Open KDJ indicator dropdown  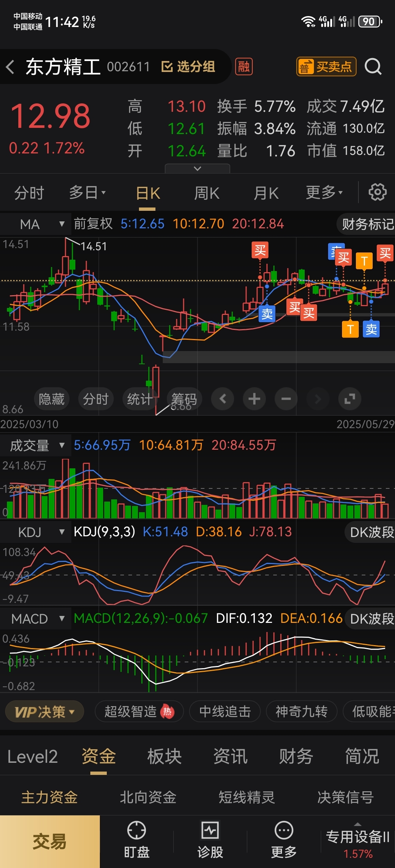pyautogui.click(x=35, y=532)
